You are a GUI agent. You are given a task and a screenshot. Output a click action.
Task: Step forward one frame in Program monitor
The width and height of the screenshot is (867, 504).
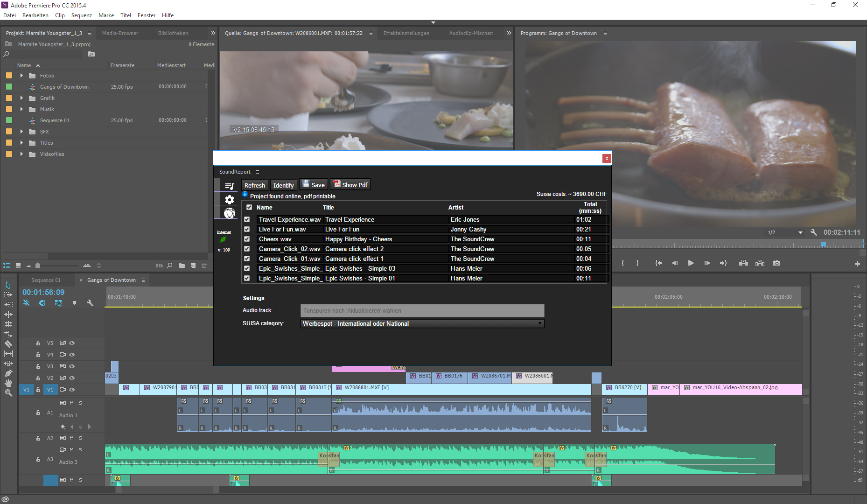click(707, 263)
